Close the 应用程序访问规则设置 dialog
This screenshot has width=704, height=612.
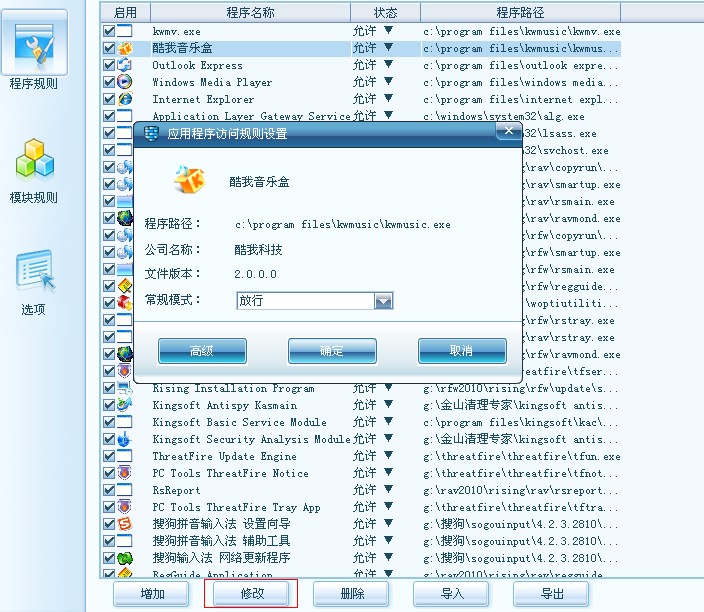509,131
